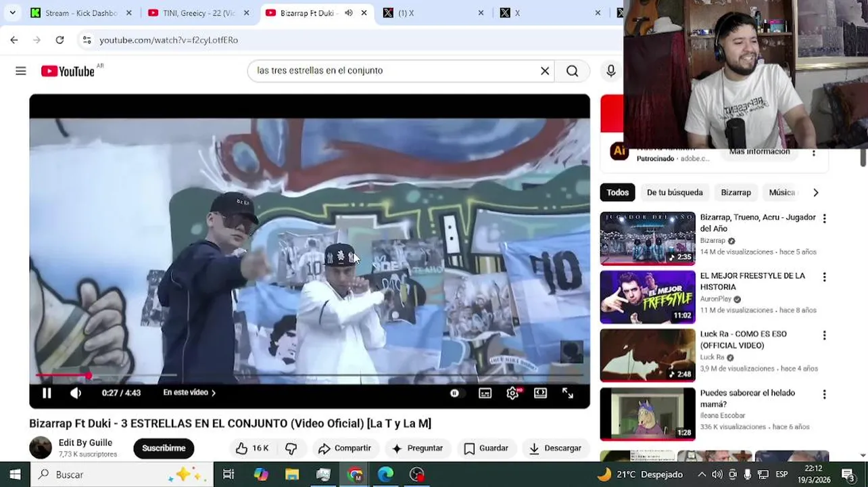Image resolution: width=868 pixels, height=487 pixels.
Task: Go back with browser back arrow
Action: [x=14, y=40]
